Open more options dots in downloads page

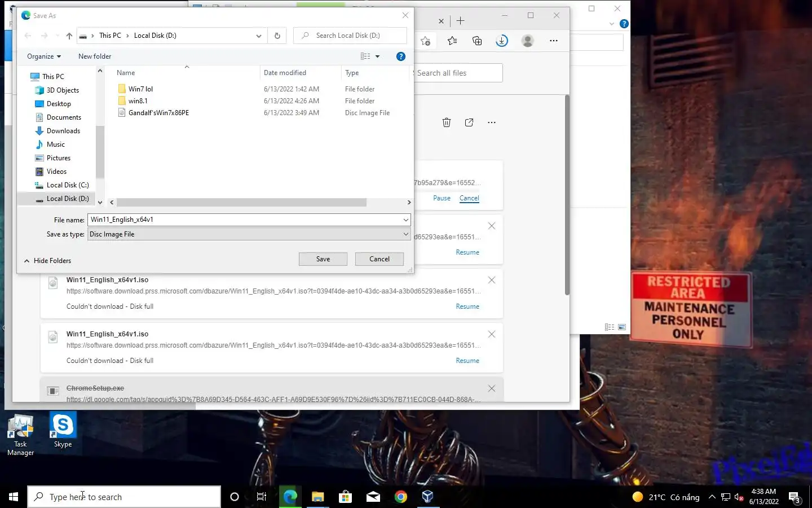pos(492,122)
